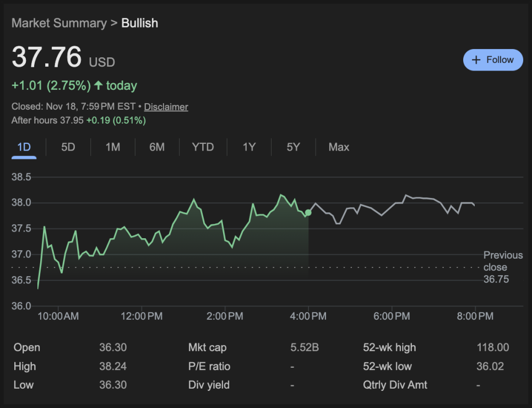This screenshot has height=408, width=532.
Task: Open the Disclaimer link
Action: pyautogui.click(x=166, y=107)
